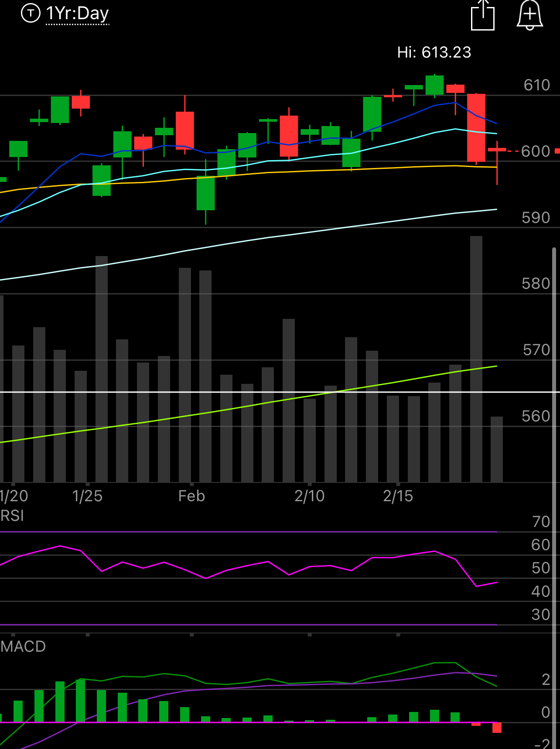
Task: Select the 590 price axis label
Action: point(536,218)
